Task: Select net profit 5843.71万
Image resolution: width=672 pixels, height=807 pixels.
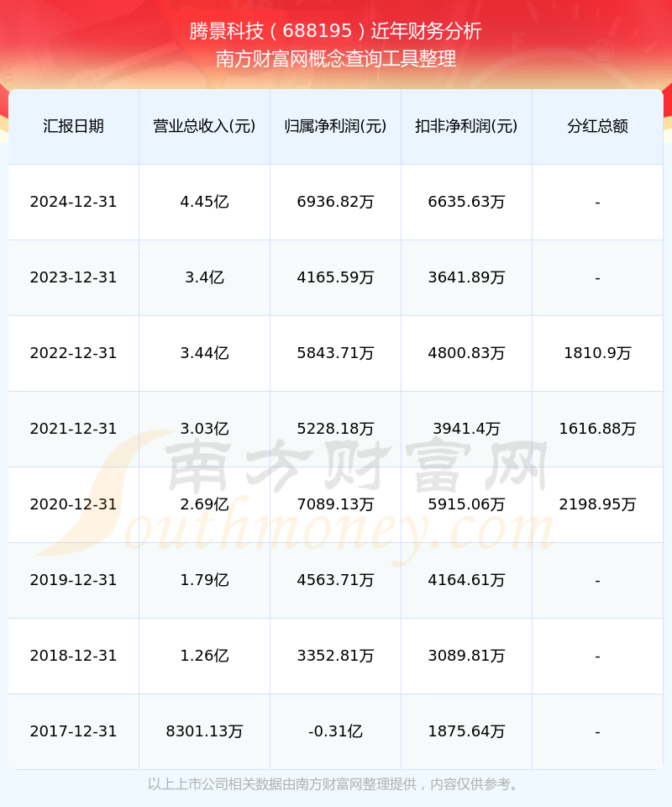Action: coord(335,353)
